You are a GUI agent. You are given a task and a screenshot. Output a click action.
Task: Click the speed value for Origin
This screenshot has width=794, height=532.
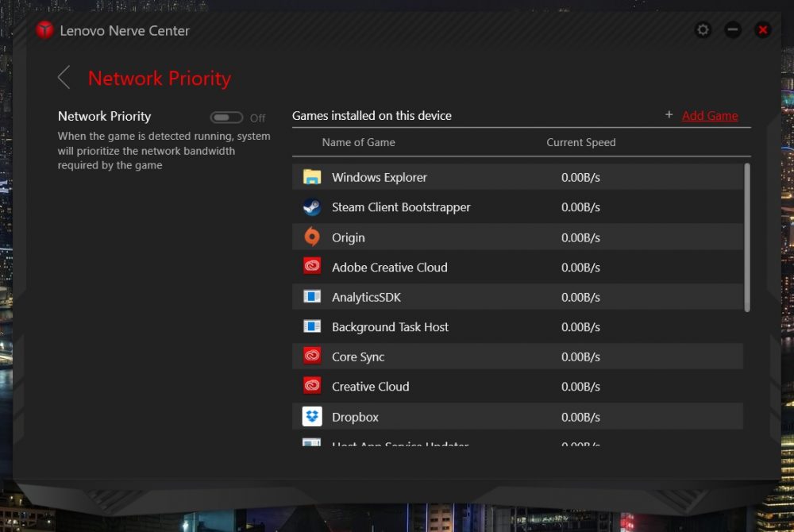pos(580,237)
